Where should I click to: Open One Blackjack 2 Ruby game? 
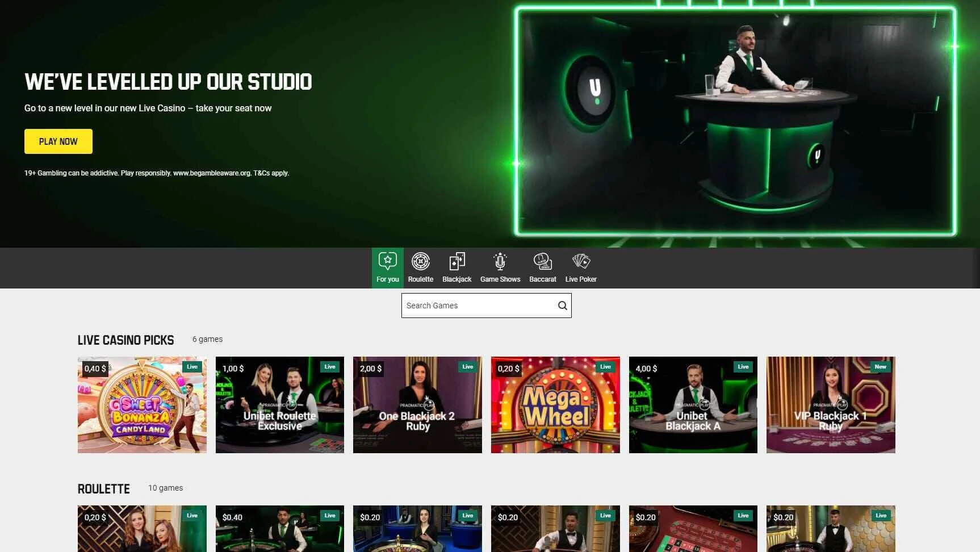click(417, 405)
